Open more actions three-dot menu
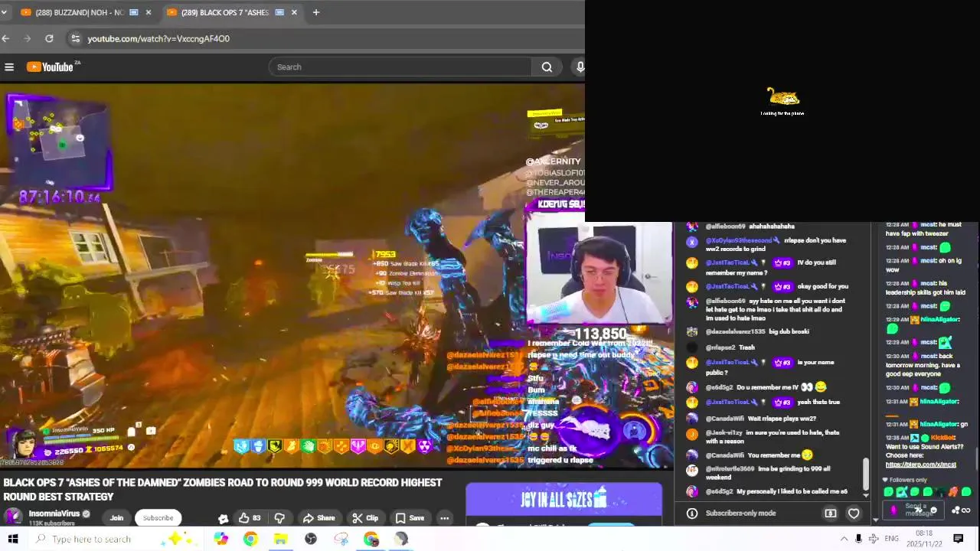The height and width of the screenshot is (551, 980). click(444, 518)
